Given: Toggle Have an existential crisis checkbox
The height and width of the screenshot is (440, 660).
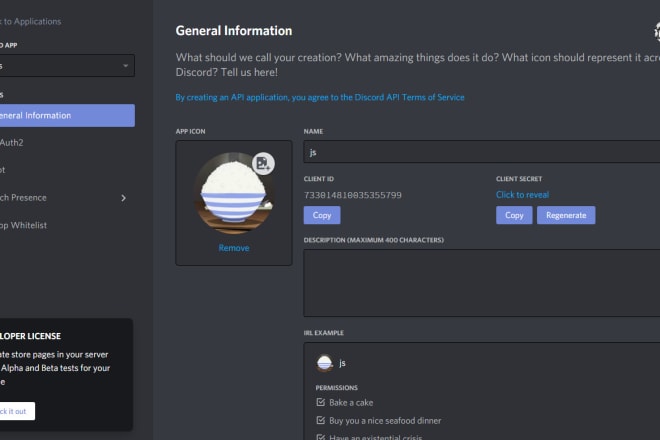Looking at the screenshot, I should [321, 437].
